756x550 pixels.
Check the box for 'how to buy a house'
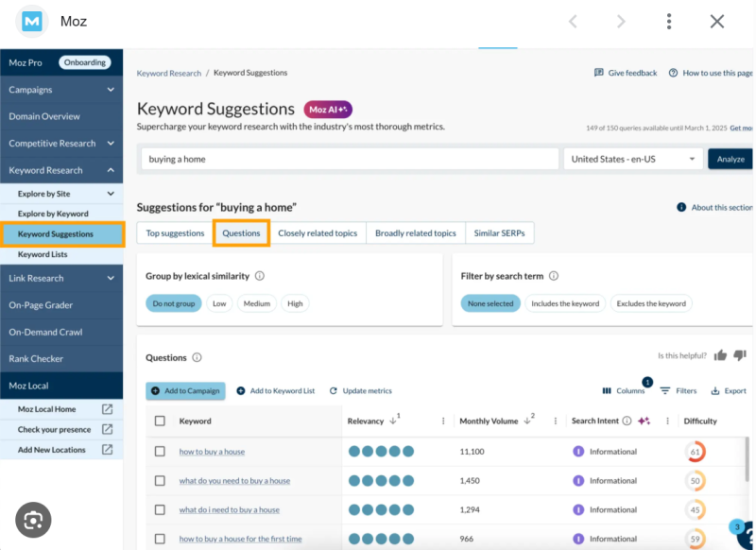160,451
